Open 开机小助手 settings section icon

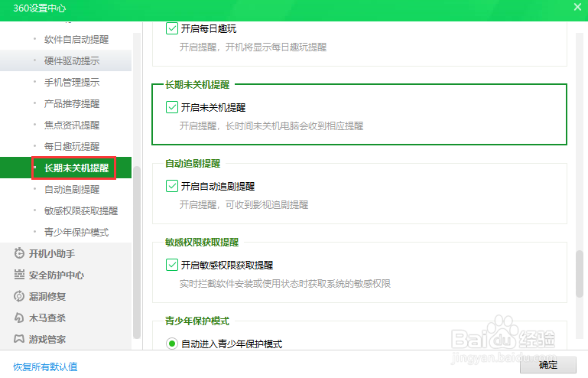[x=19, y=253]
